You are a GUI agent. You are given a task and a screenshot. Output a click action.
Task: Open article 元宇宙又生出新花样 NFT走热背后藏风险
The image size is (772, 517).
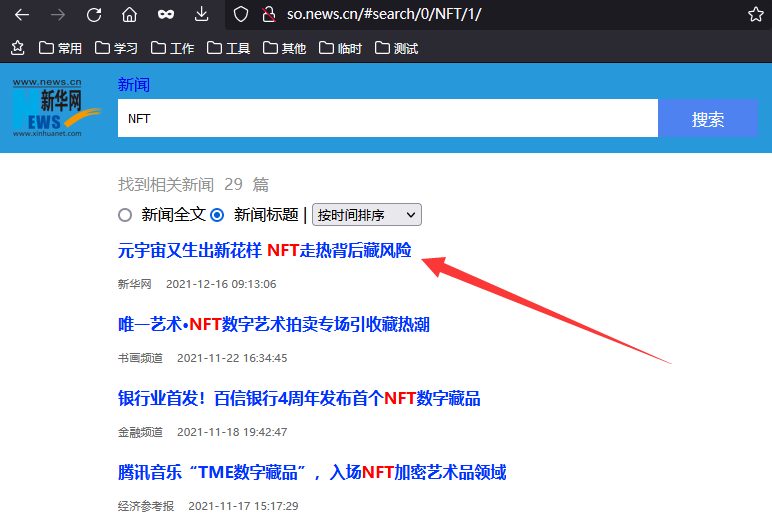point(264,250)
